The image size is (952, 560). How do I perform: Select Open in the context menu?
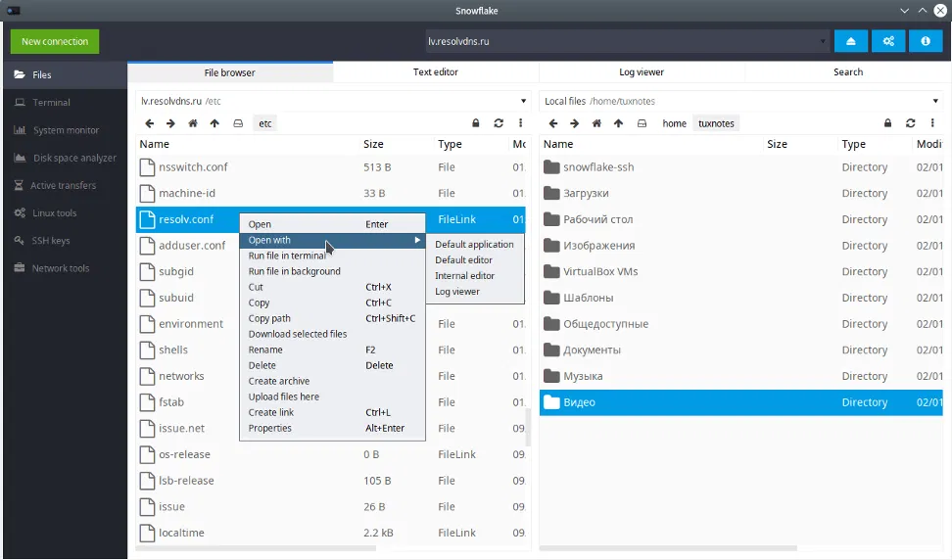coord(333,224)
